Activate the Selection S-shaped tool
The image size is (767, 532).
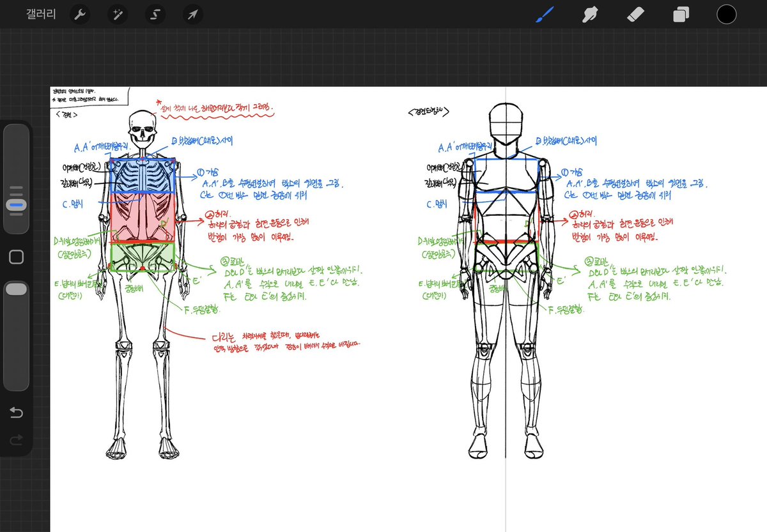click(154, 14)
